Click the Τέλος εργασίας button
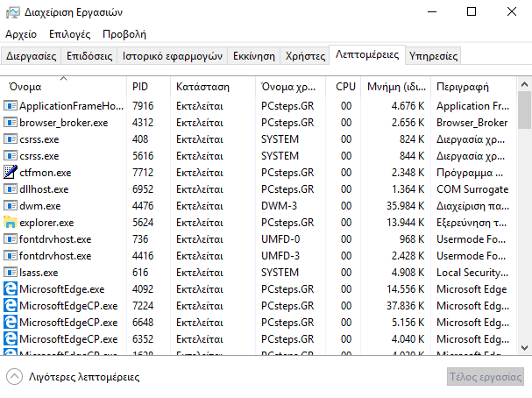The height and width of the screenshot is (398, 532). coord(486,377)
